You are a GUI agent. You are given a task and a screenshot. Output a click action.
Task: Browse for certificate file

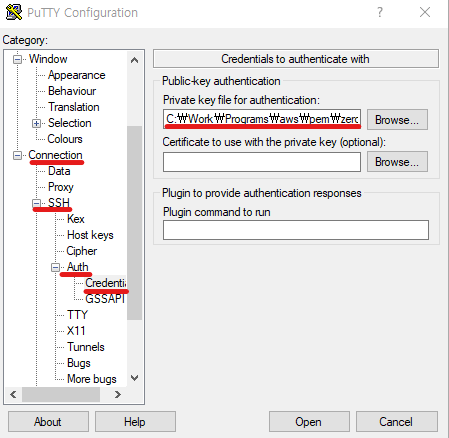click(x=397, y=162)
